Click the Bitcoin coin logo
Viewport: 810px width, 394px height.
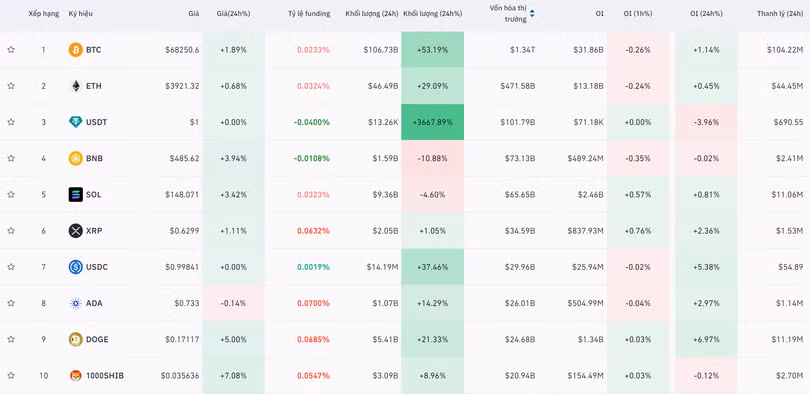coord(75,50)
